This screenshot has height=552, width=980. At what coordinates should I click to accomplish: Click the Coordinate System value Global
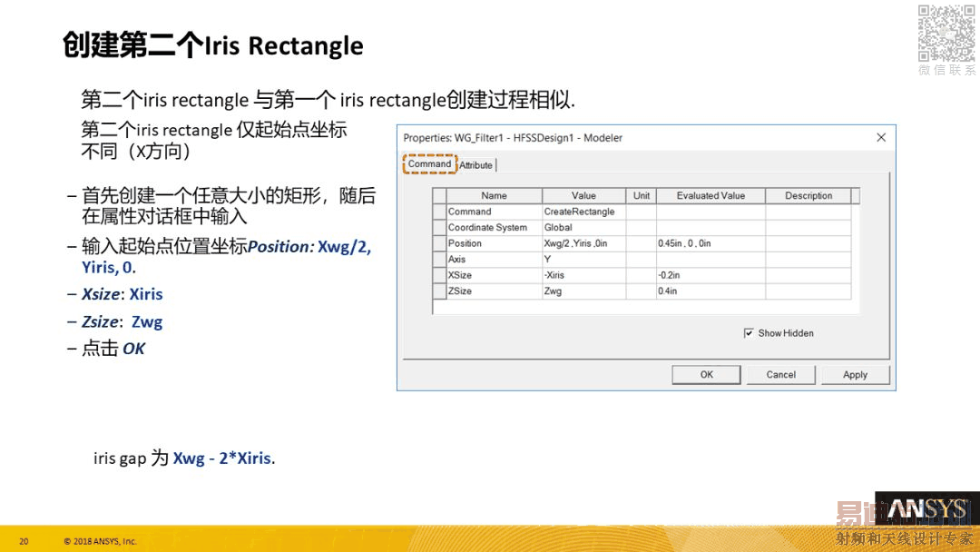(583, 228)
